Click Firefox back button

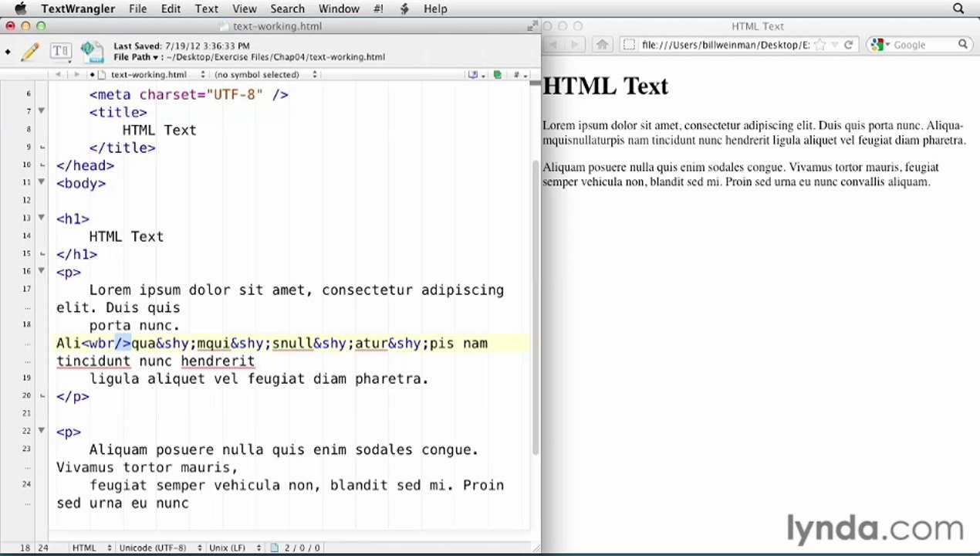pos(553,45)
